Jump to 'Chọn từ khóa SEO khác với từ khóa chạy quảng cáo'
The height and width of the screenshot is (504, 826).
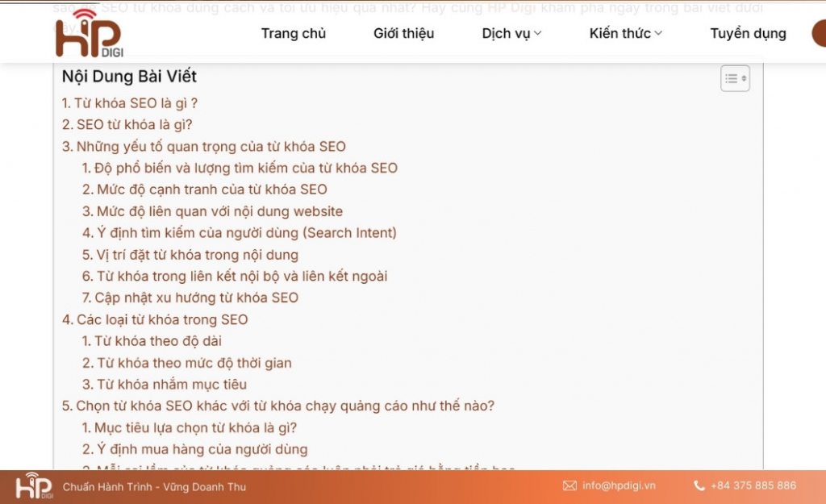click(x=278, y=406)
